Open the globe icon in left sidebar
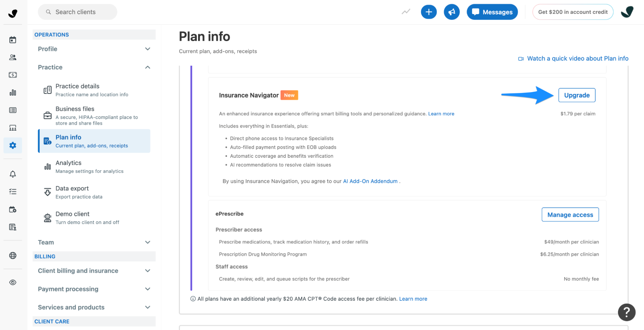 (13, 256)
